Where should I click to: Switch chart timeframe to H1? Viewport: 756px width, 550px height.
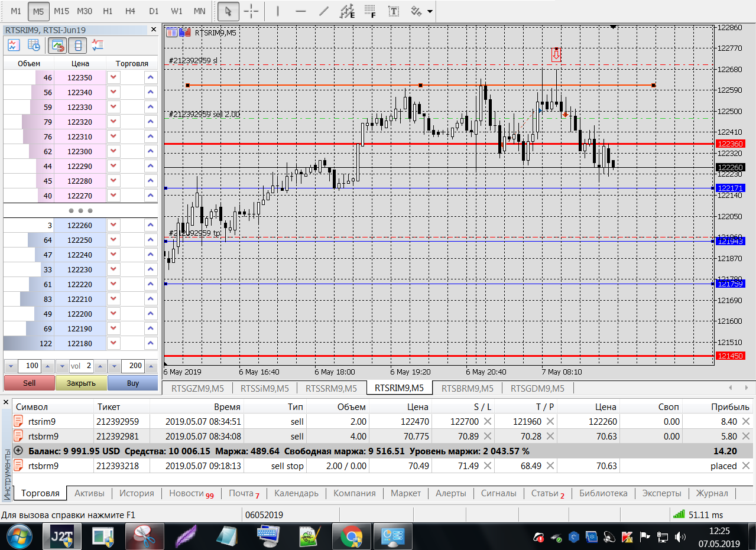107,11
